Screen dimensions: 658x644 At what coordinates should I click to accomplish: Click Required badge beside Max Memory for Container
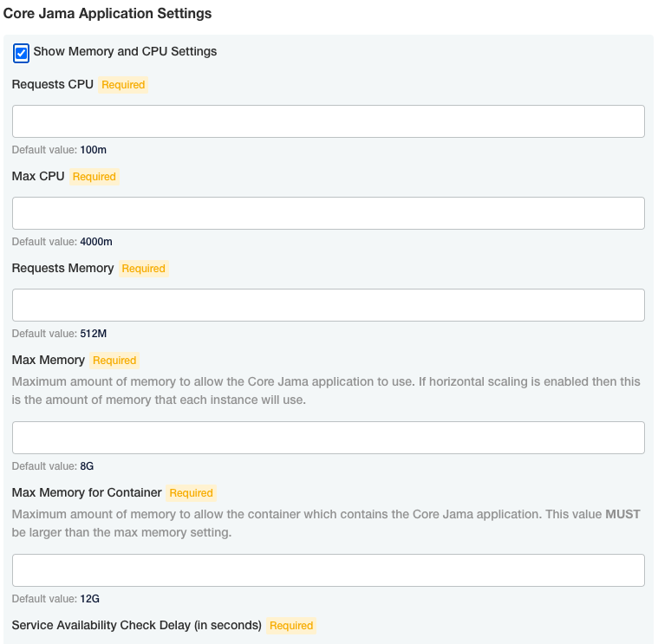click(191, 493)
